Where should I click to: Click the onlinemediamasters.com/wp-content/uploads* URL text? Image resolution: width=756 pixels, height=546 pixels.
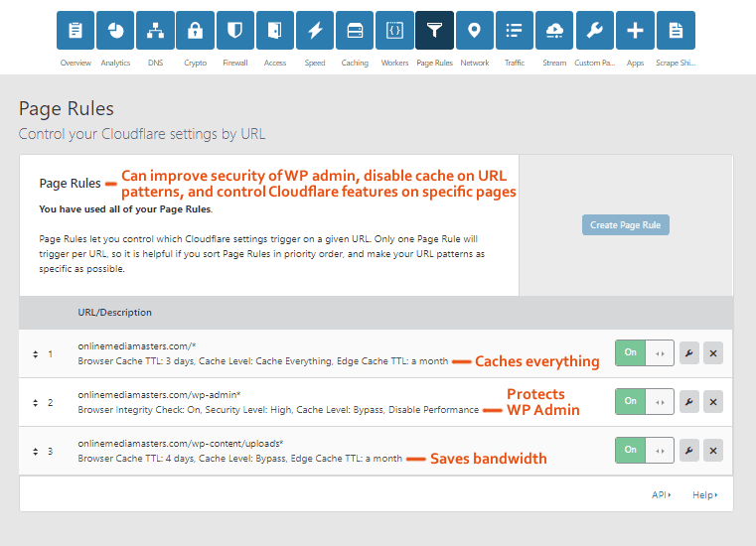coord(181,444)
